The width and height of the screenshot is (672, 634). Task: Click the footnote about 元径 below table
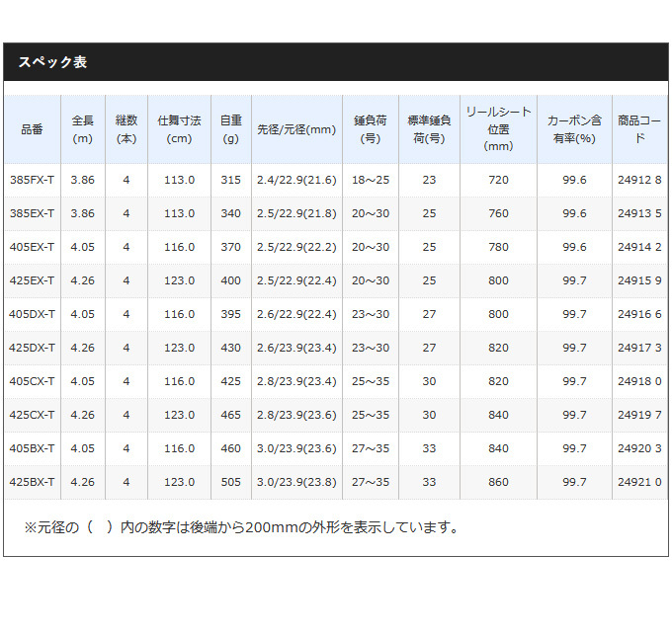(x=242, y=527)
